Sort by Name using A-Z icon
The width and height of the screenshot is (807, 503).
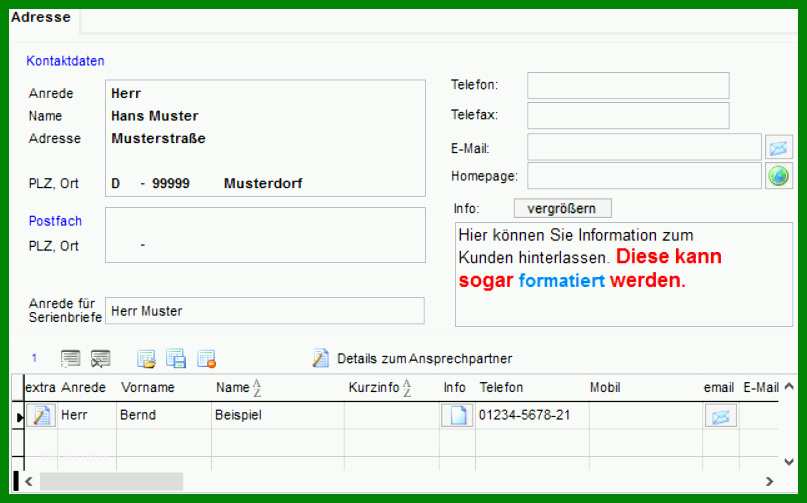(x=256, y=388)
